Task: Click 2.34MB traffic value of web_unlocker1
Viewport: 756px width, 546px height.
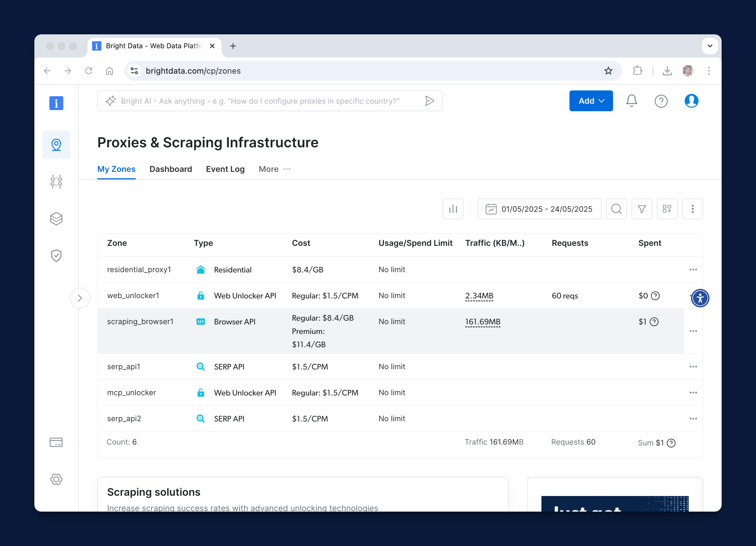Action: pyautogui.click(x=479, y=296)
